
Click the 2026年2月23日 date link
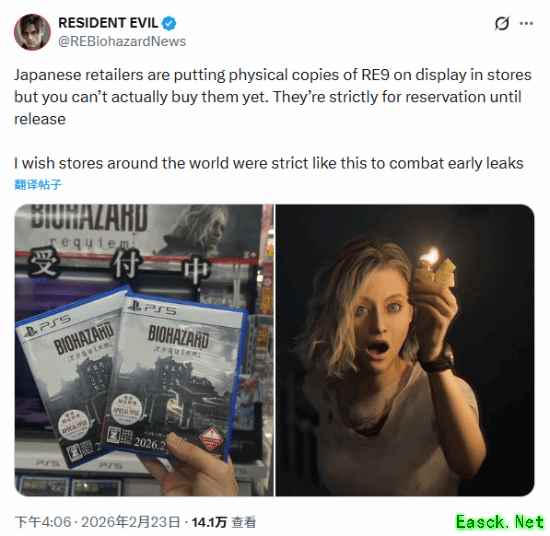click(x=131, y=522)
